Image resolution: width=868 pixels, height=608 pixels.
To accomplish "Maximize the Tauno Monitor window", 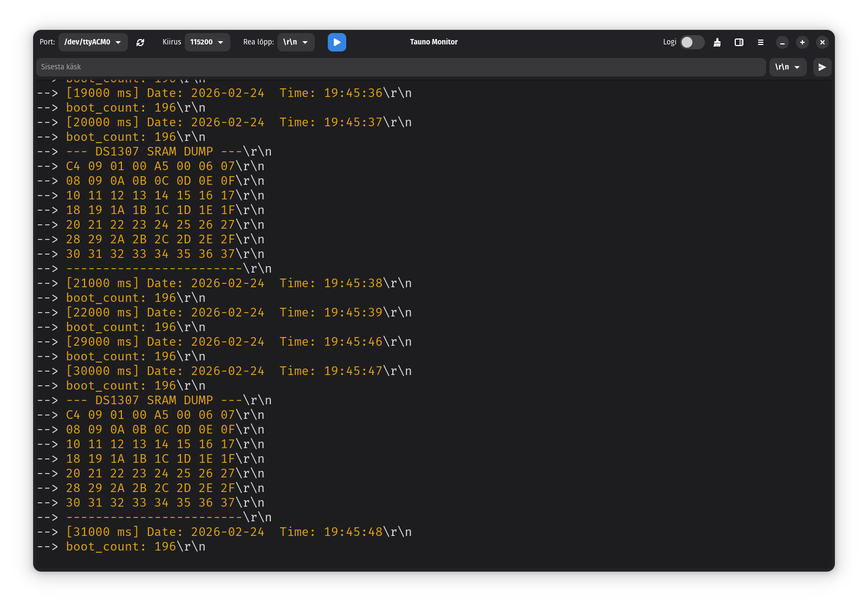I will pos(802,42).
